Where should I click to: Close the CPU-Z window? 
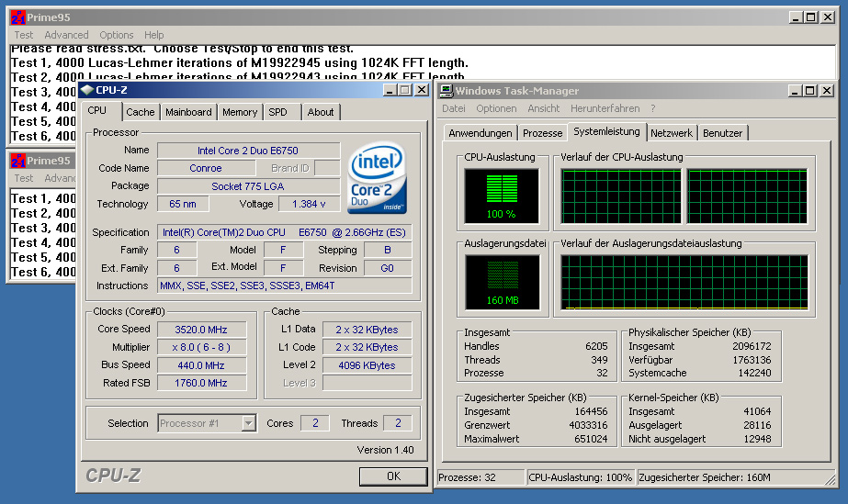422,90
